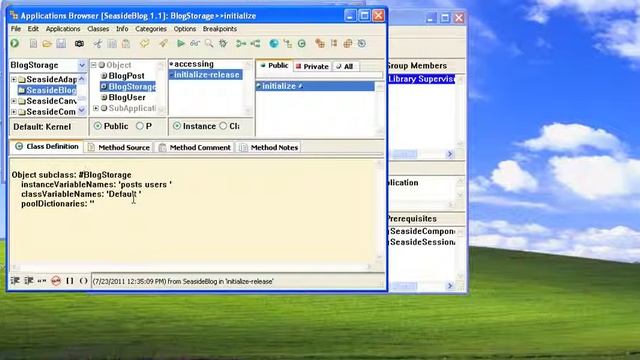The image size is (640, 360).
Task: Expand the SeasideCam application folder
Action: click(14, 101)
